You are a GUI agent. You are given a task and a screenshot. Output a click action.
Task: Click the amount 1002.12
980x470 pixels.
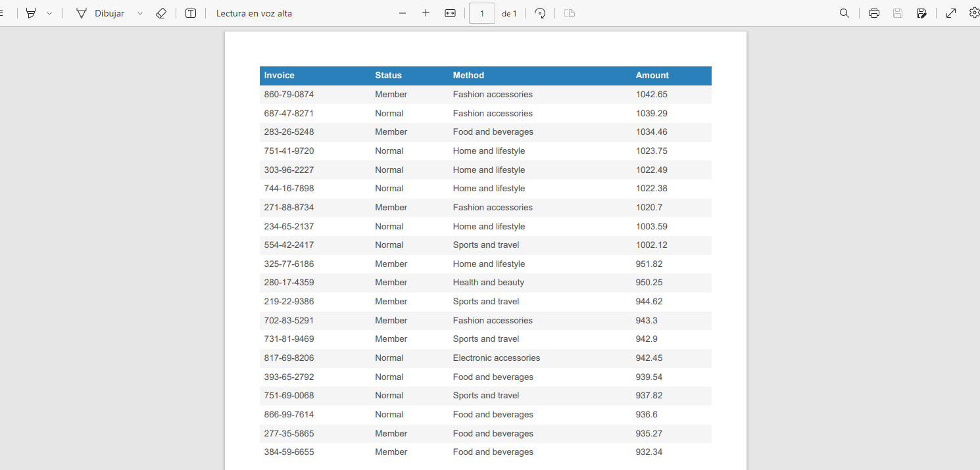tap(651, 245)
